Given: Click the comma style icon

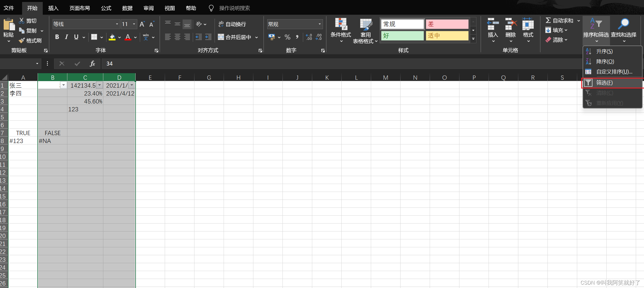Looking at the screenshot, I should [297, 37].
